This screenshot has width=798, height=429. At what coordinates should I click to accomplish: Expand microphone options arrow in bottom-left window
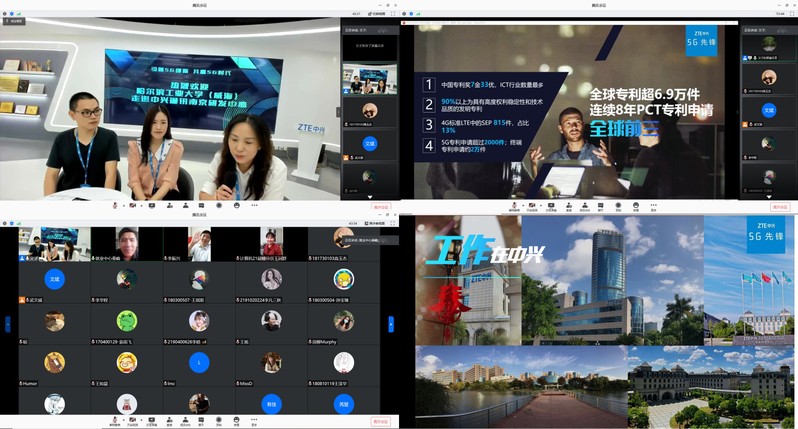[124, 420]
